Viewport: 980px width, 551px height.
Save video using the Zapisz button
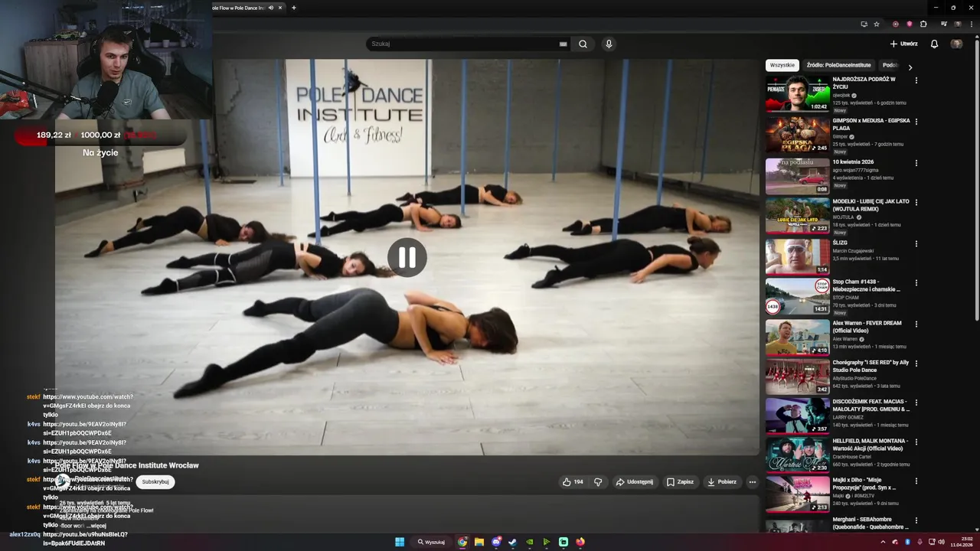point(680,482)
